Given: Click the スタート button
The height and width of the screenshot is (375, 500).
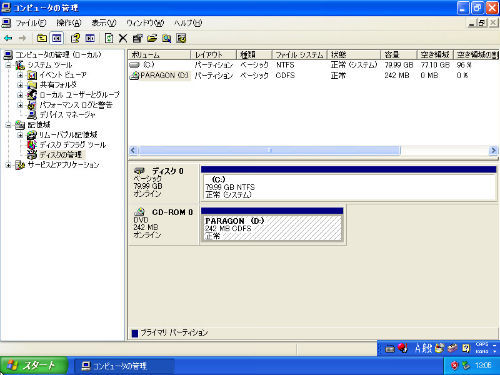Looking at the screenshot, I should pos(34,366).
